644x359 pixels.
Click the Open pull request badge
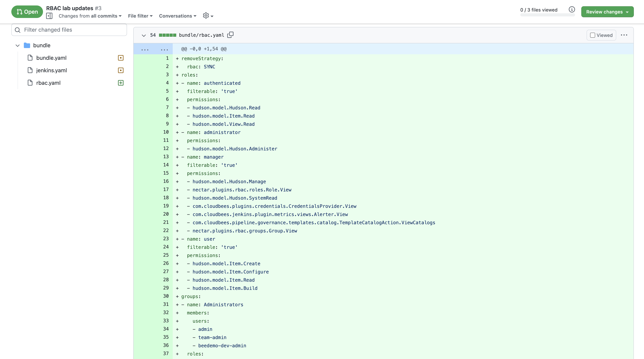(x=27, y=12)
